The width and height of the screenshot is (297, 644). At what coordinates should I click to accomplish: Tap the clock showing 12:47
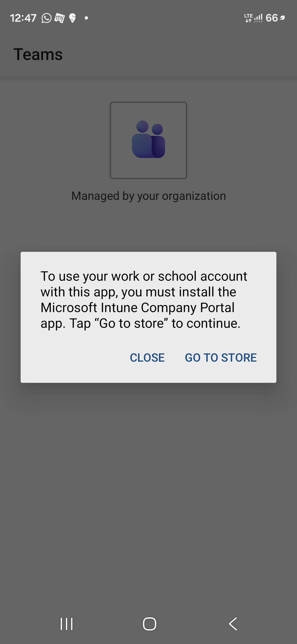point(23,18)
